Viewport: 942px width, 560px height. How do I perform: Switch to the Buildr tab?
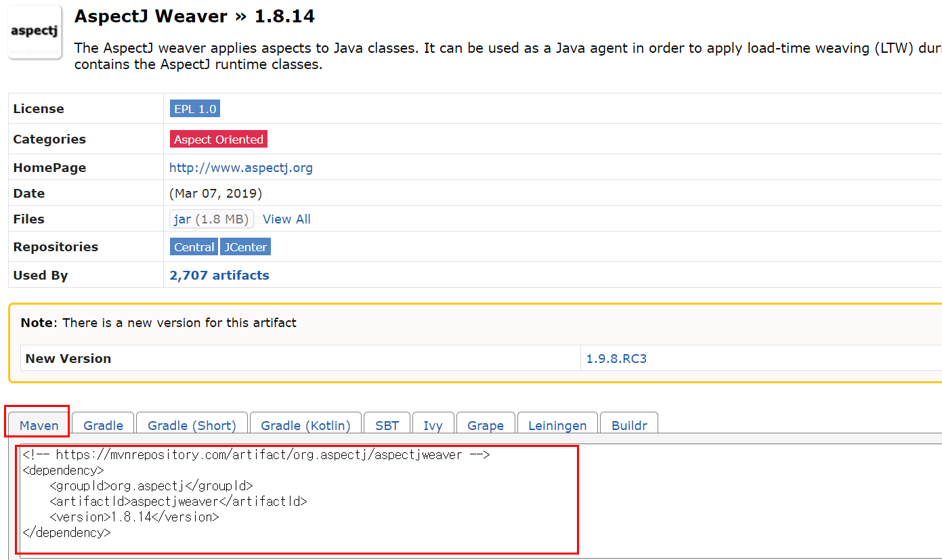coord(629,425)
